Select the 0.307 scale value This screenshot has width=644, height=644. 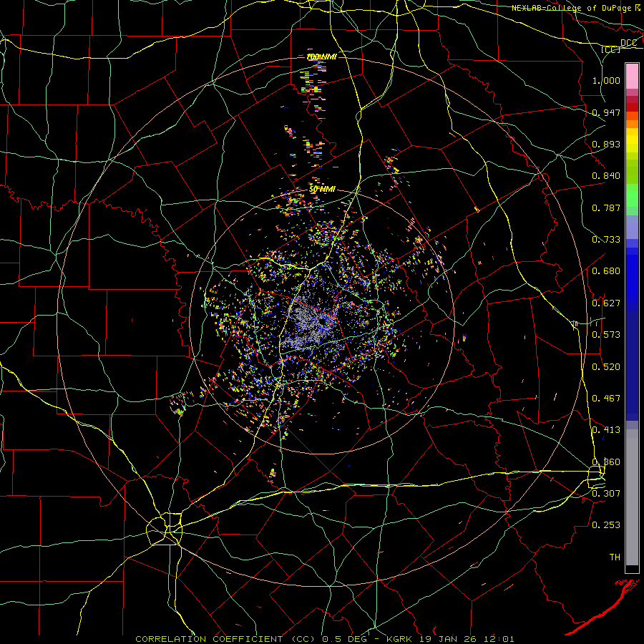(x=606, y=493)
